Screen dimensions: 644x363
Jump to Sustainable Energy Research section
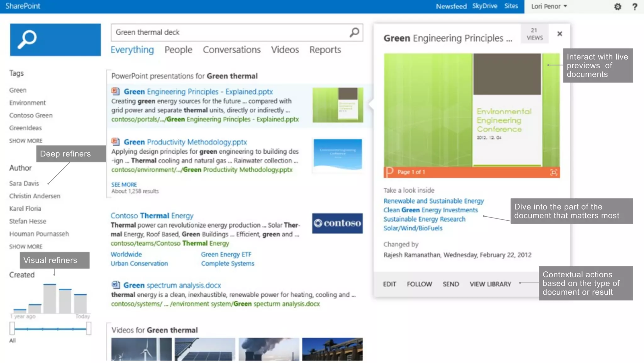click(424, 219)
